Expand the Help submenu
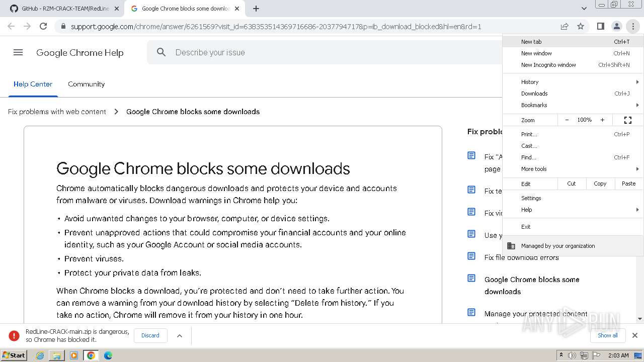The width and height of the screenshot is (644, 362). click(573, 210)
